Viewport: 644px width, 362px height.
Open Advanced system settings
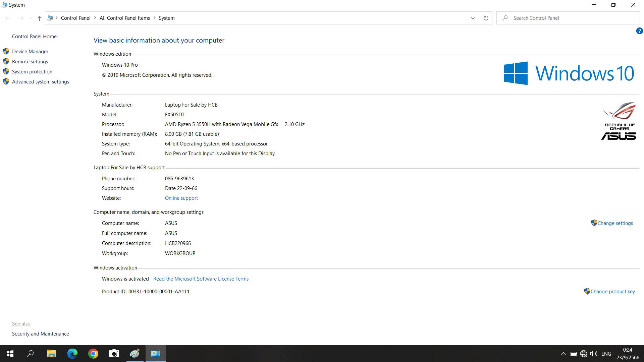41,81
